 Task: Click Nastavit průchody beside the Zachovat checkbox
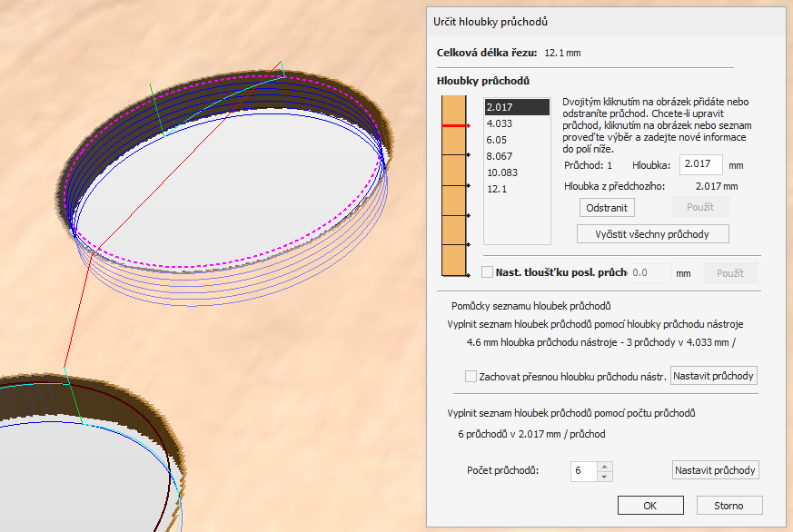pyautogui.click(x=714, y=376)
